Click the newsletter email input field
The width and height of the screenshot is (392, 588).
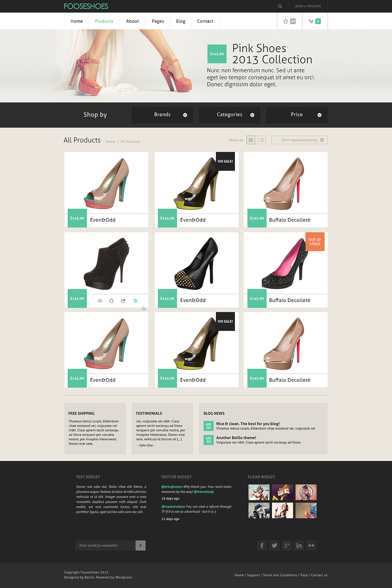click(105, 545)
